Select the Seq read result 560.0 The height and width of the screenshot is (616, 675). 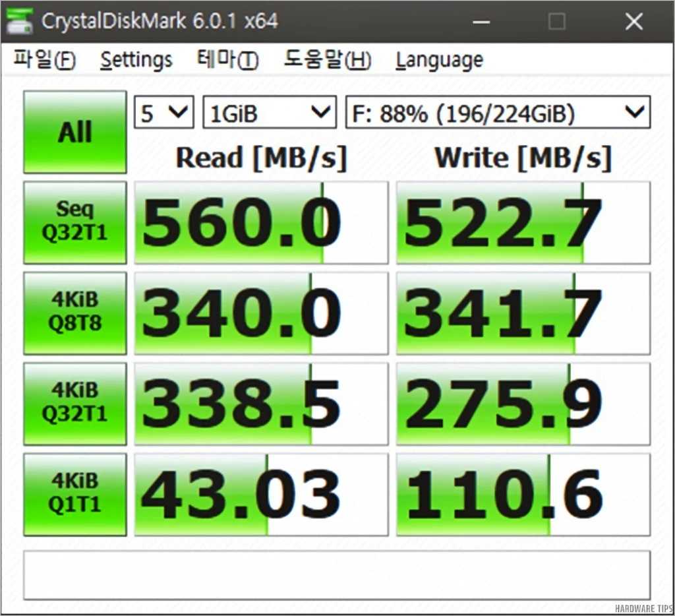pos(261,222)
